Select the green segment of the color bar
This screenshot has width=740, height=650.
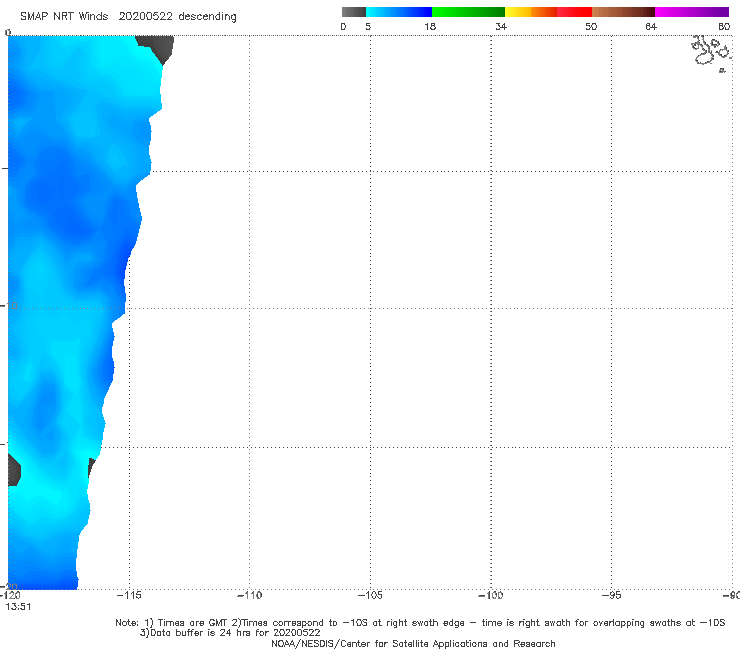[x=468, y=12]
